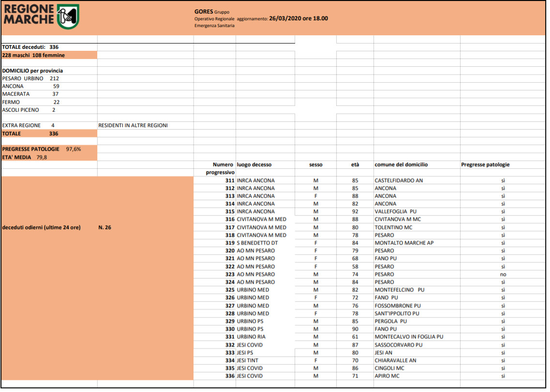Select progressive number 320
This screenshot has width=550, height=392.
pyautogui.click(x=230, y=251)
